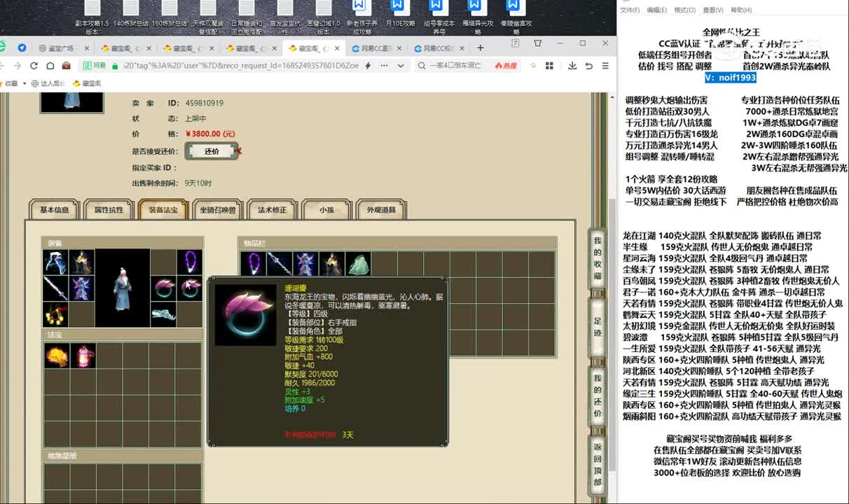This screenshot has width=849, height=504.
Task: Switch to the 基本信息 tab
Action: click(x=55, y=210)
